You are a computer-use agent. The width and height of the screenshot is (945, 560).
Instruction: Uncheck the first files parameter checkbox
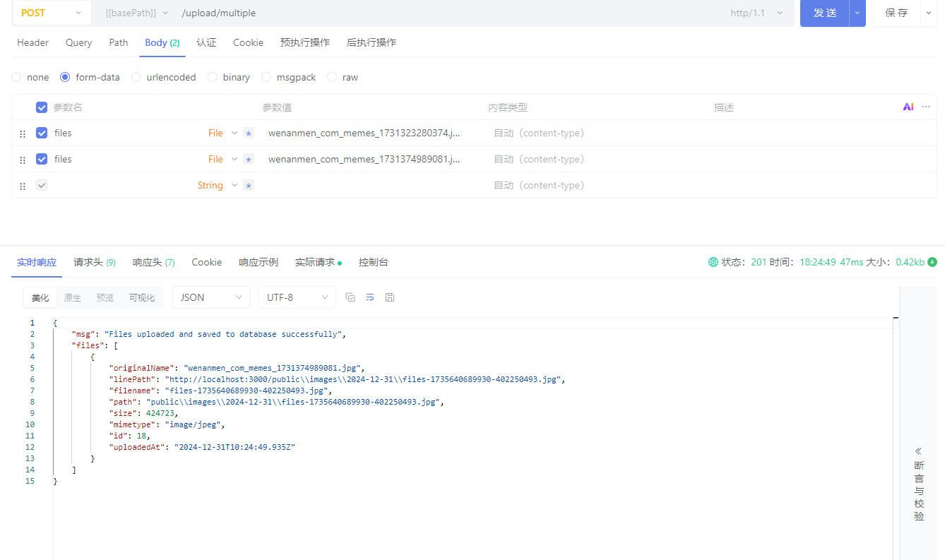[42, 133]
